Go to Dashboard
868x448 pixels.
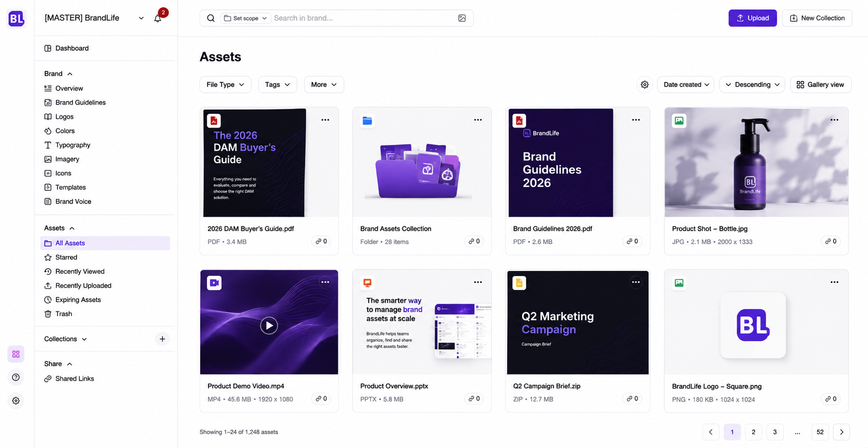[67, 48]
